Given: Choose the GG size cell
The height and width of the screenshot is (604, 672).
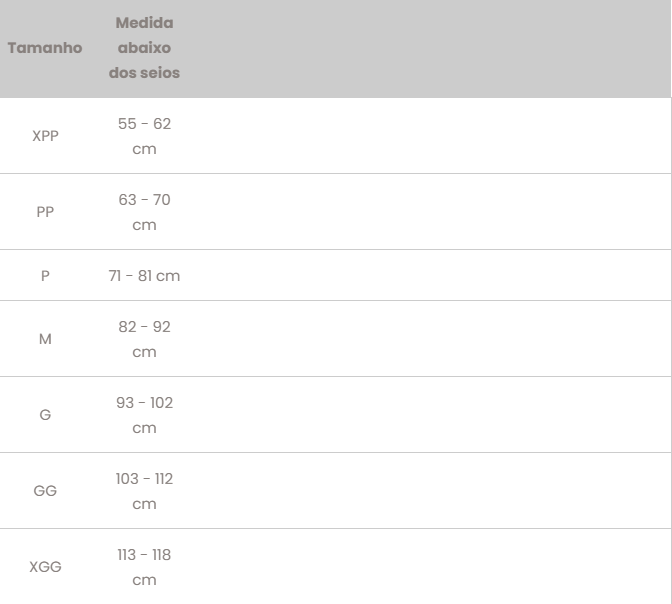Looking at the screenshot, I should tap(45, 490).
